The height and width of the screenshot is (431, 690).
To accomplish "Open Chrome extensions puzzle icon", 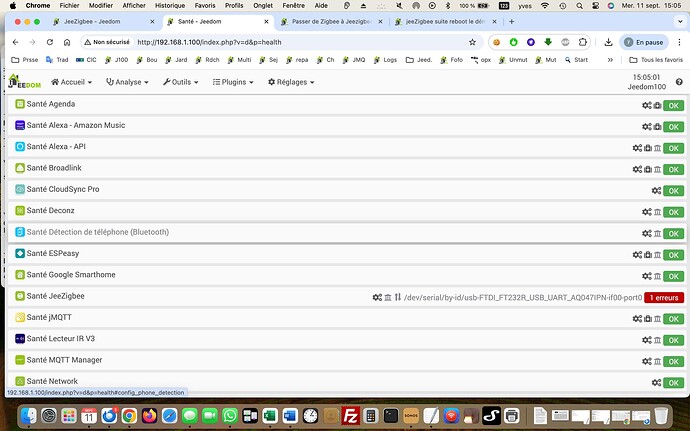I will point(583,42).
